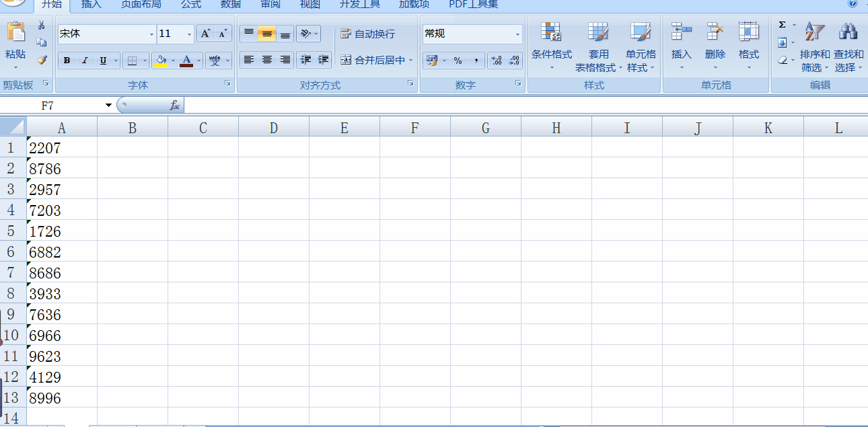868x427 pixels.
Task: Apply the yellow fill color
Action: click(x=161, y=61)
